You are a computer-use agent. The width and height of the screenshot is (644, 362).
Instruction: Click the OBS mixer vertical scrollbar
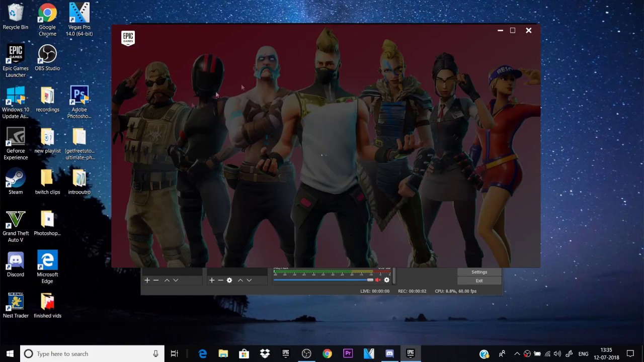(x=394, y=276)
